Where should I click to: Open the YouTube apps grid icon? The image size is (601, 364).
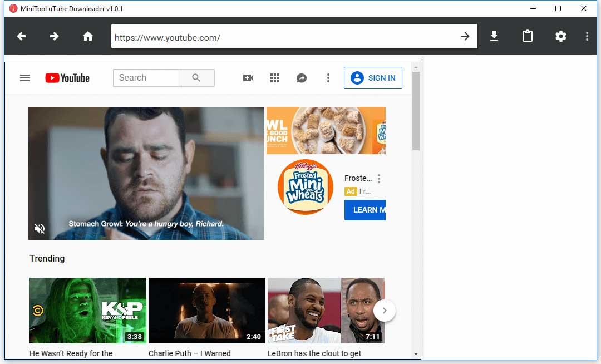point(275,78)
